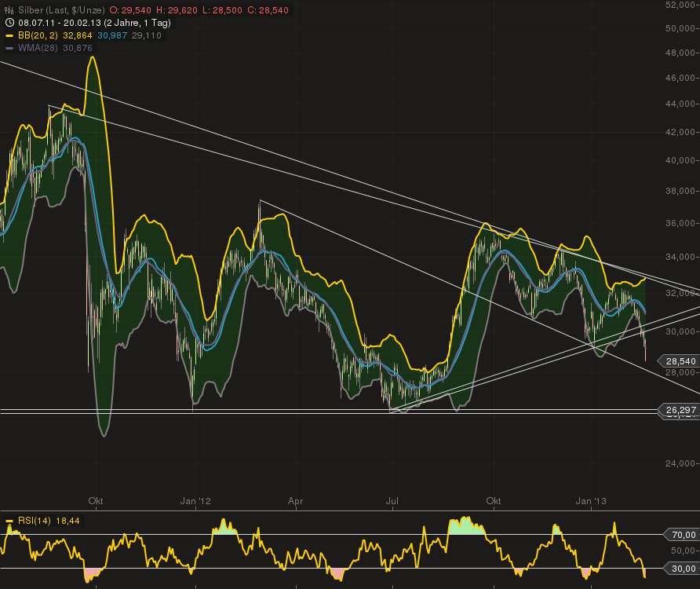The image size is (700, 589).
Task: Click the purple WMA(28) color swatch
Action: pyautogui.click(x=9, y=48)
